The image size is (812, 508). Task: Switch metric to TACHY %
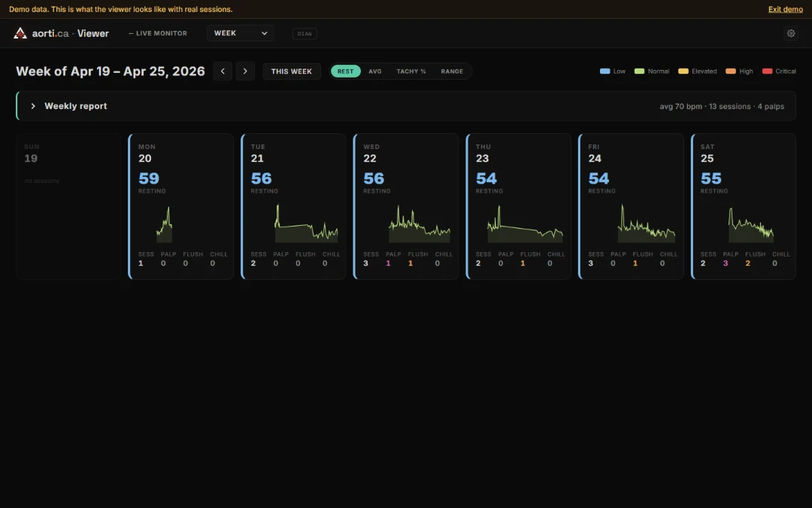[x=411, y=71]
